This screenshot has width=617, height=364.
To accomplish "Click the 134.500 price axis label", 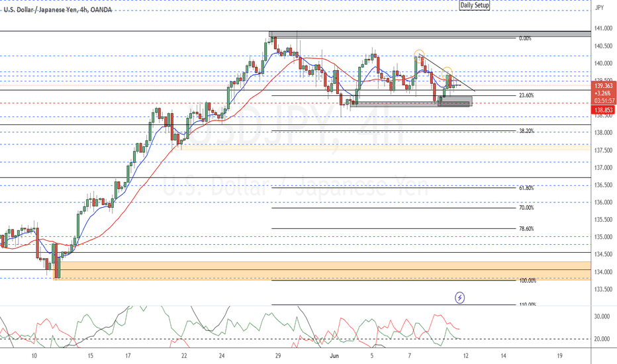I will 603,254.
